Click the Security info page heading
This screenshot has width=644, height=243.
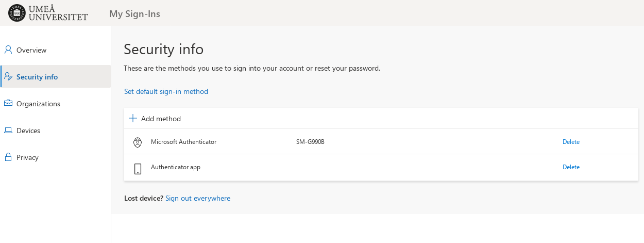pos(164,49)
